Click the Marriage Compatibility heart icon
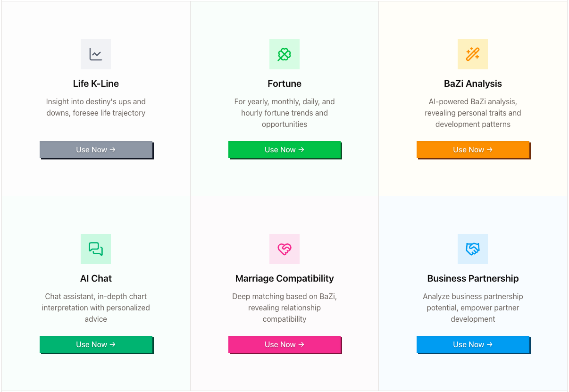 tap(284, 249)
